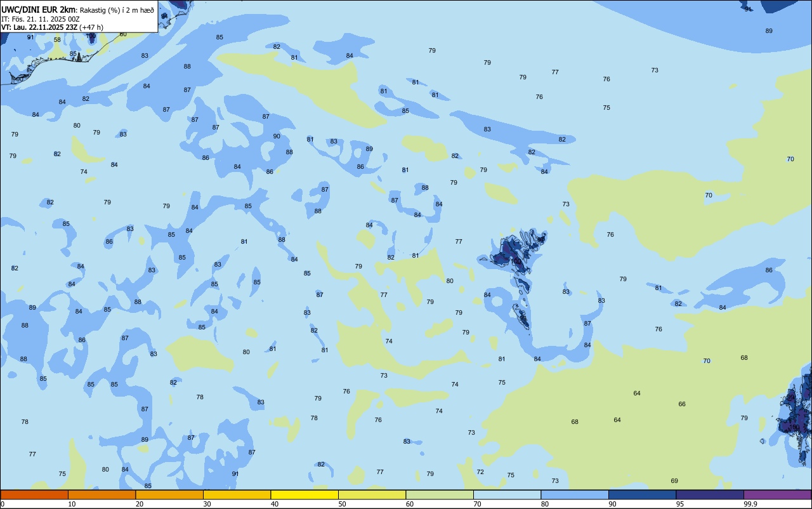The height and width of the screenshot is (509, 812).
Task: Click the 0–10 dark orange legend swatch
Action: (x=34, y=494)
